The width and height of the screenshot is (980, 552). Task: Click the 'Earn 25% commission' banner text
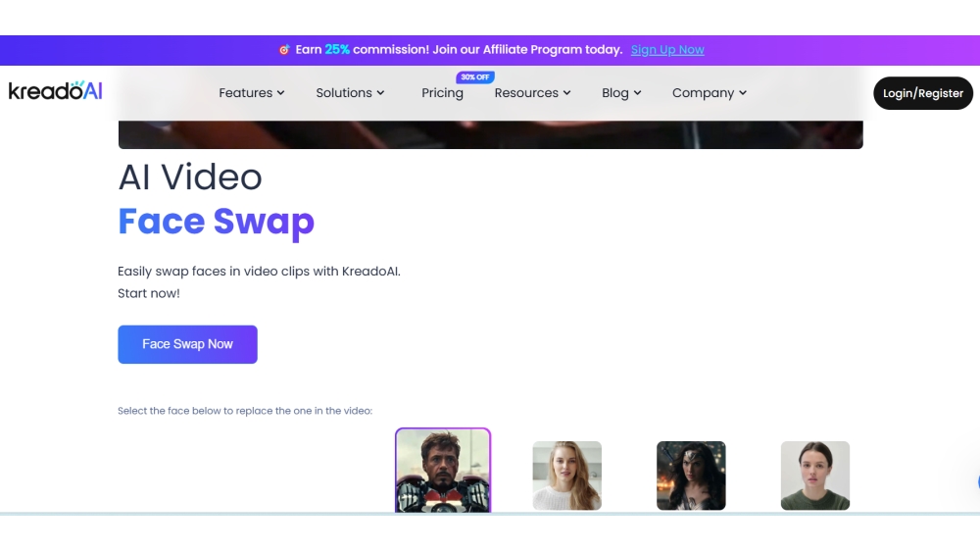tap(459, 50)
